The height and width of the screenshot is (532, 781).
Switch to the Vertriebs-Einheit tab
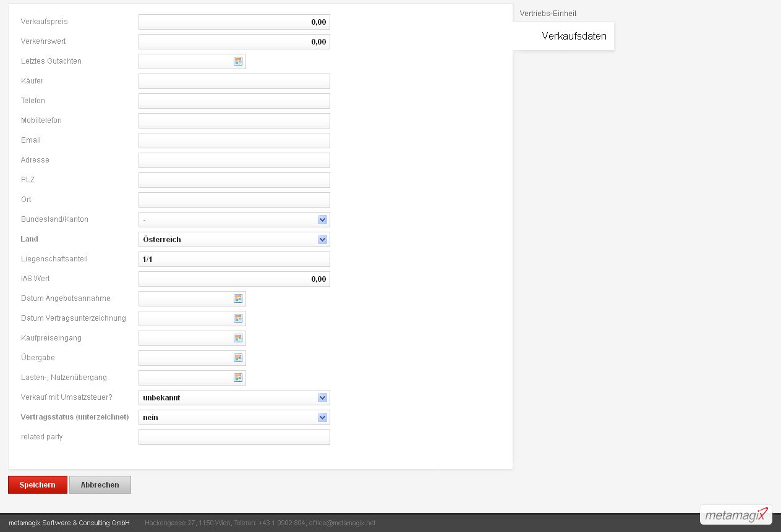point(548,14)
